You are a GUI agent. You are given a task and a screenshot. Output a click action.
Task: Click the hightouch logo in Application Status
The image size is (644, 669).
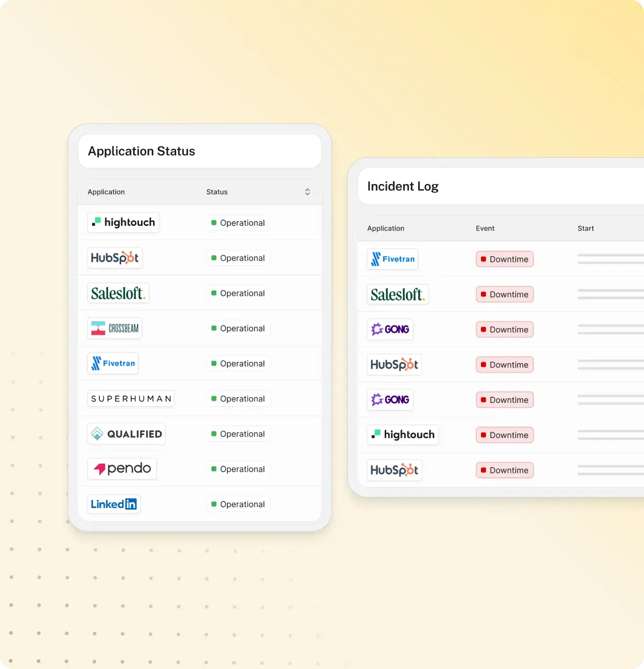(123, 222)
